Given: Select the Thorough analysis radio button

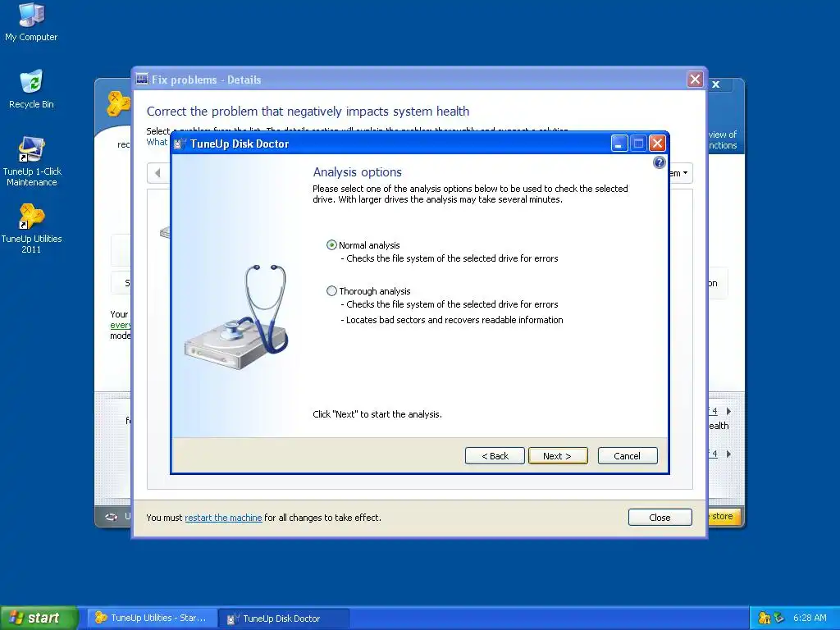Looking at the screenshot, I should click(x=331, y=291).
